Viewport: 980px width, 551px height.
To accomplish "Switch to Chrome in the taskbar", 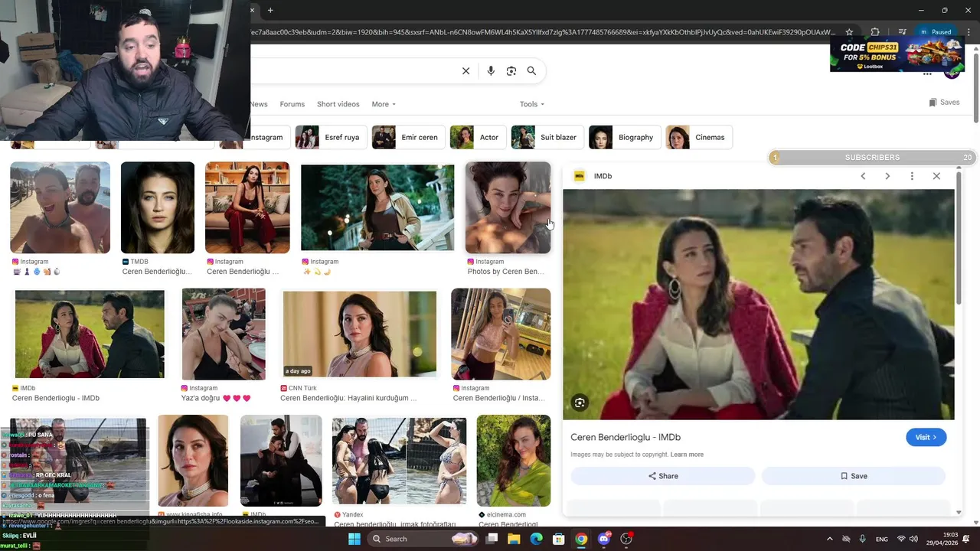I will pos(581,539).
